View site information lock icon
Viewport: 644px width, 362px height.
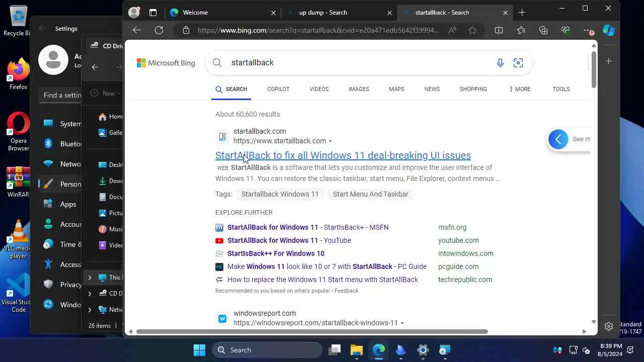point(186,30)
